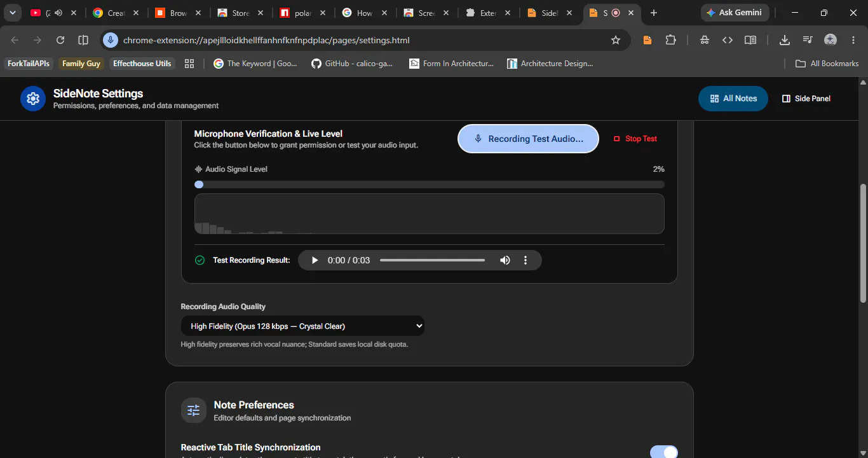Click the live audio spectrum visualizer
Image resolution: width=868 pixels, height=458 pixels.
point(430,214)
